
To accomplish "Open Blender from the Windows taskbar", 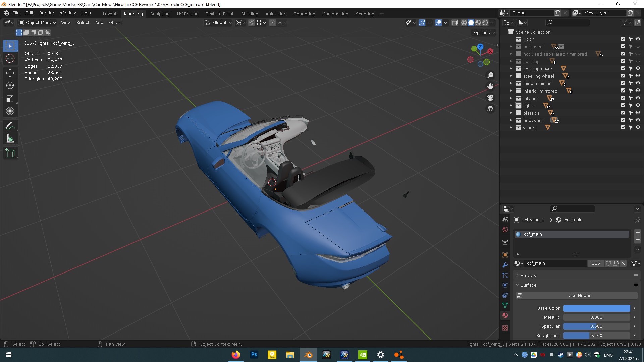I will [x=308, y=355].
